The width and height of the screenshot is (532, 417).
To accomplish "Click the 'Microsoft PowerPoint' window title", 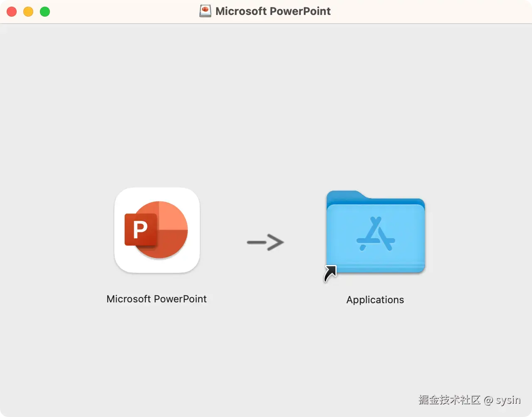I will point(272,11).
